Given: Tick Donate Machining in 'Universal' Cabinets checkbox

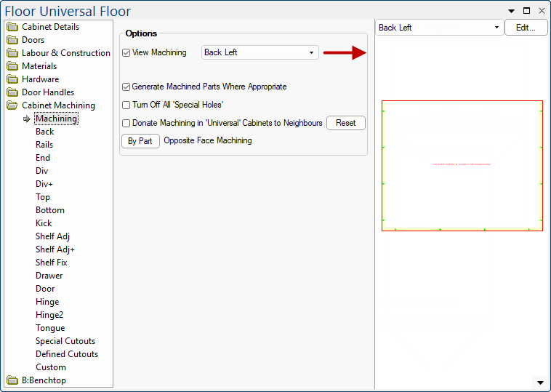Looking at the screenshot, I should point(126,123).
